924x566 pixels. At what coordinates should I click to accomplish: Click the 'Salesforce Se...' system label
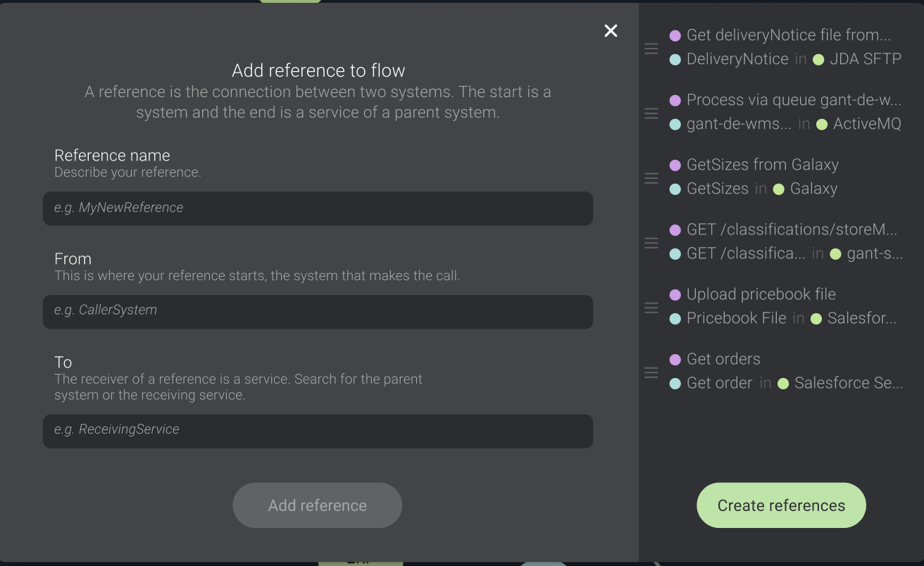[849, 383]
